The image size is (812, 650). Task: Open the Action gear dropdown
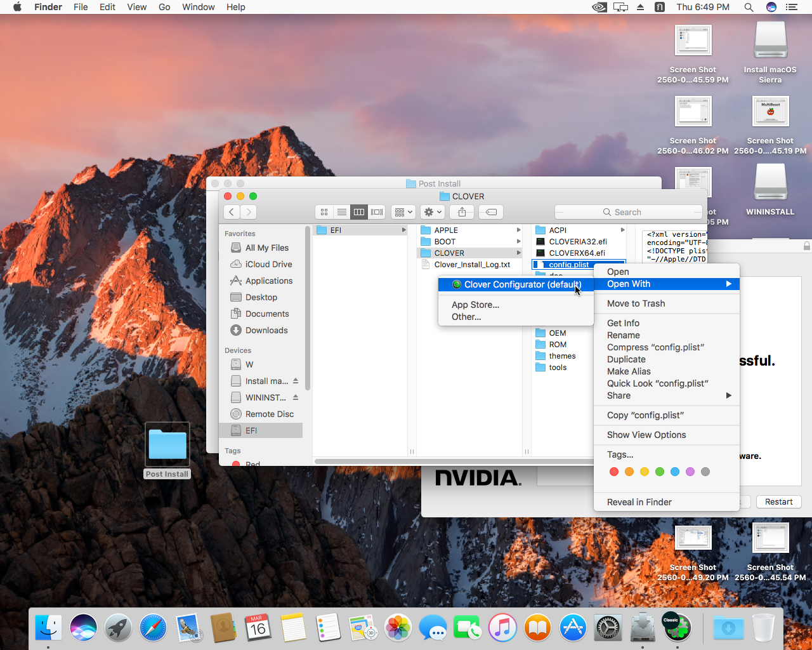433,212
